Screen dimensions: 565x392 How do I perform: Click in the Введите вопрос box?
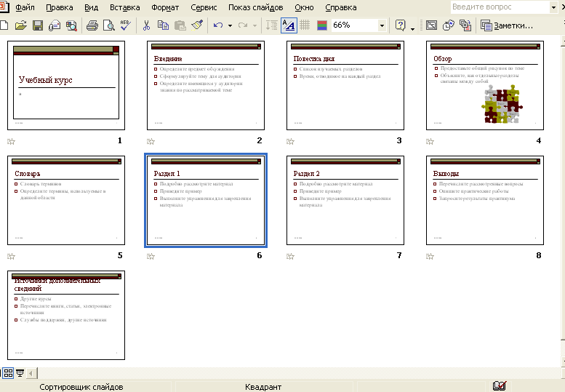500,7
